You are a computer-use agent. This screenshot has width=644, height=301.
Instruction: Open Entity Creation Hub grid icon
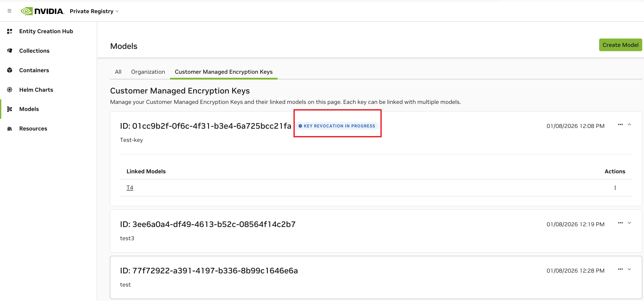tap(10, 31)
